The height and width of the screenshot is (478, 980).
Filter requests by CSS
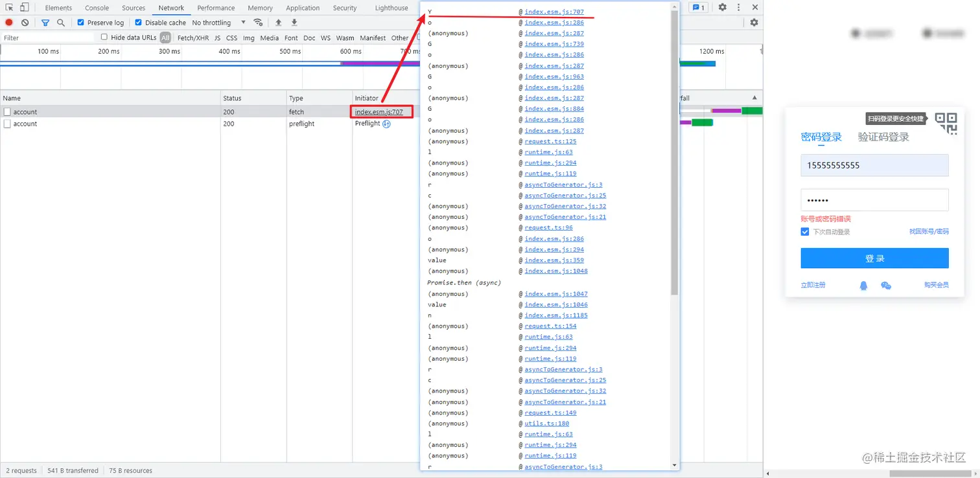coord(231,38)
